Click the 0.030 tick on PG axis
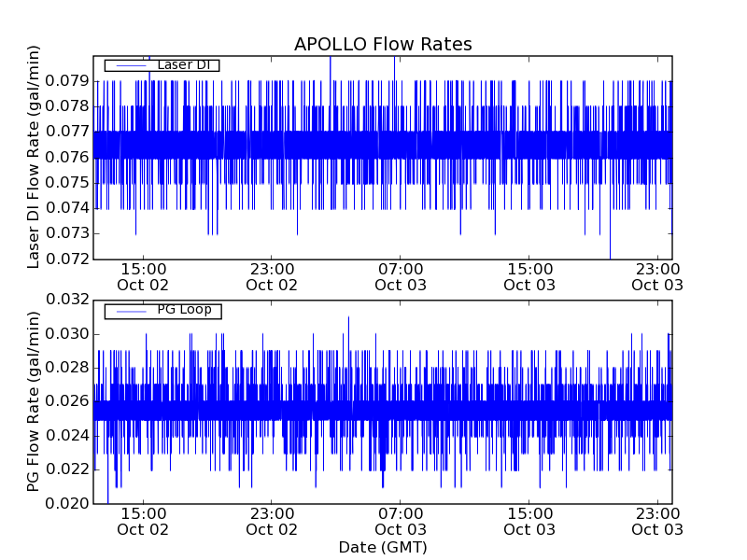The width and height of the screenshot is (747, 560). (67, 334)
